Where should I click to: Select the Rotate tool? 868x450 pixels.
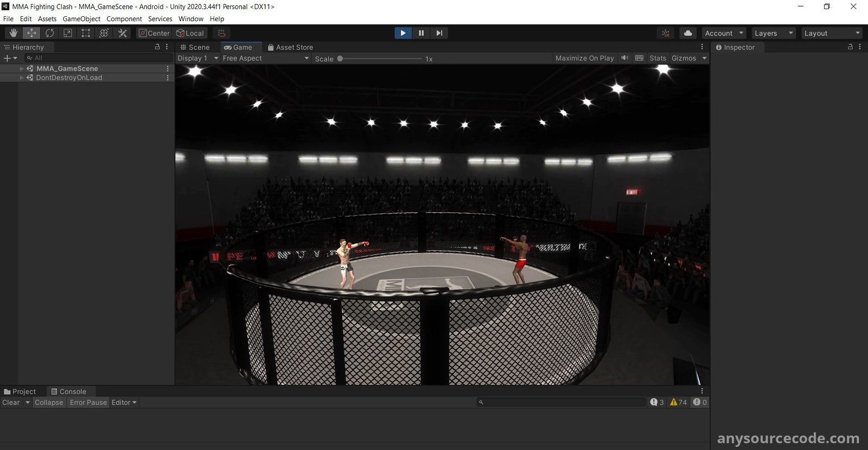50,33
